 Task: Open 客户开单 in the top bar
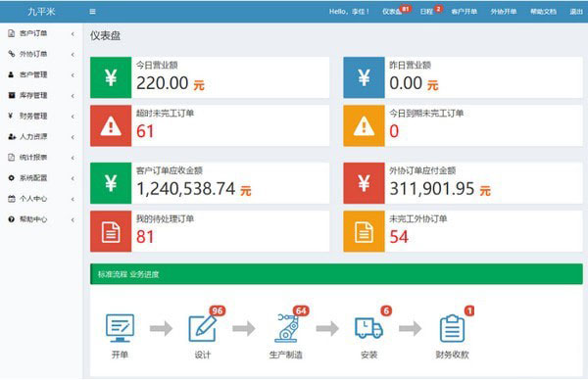(x=465, y=12)
